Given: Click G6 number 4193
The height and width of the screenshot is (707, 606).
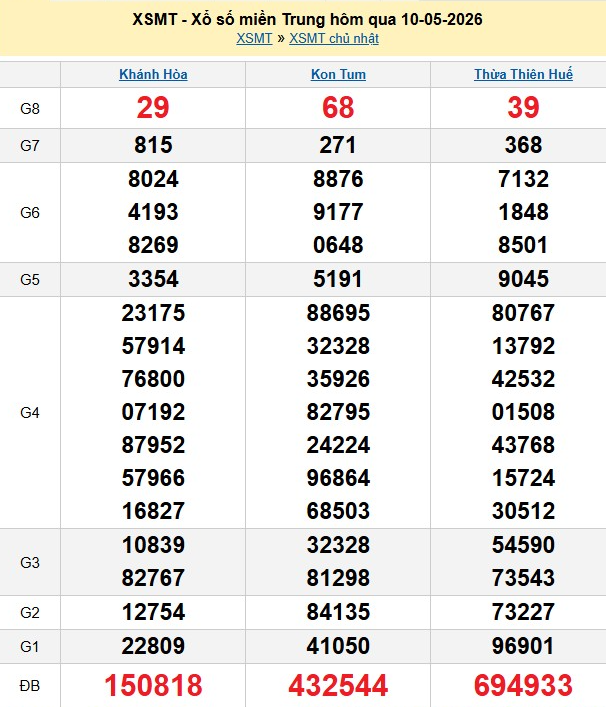Looking at the screenshot, I should click(153, 212).
